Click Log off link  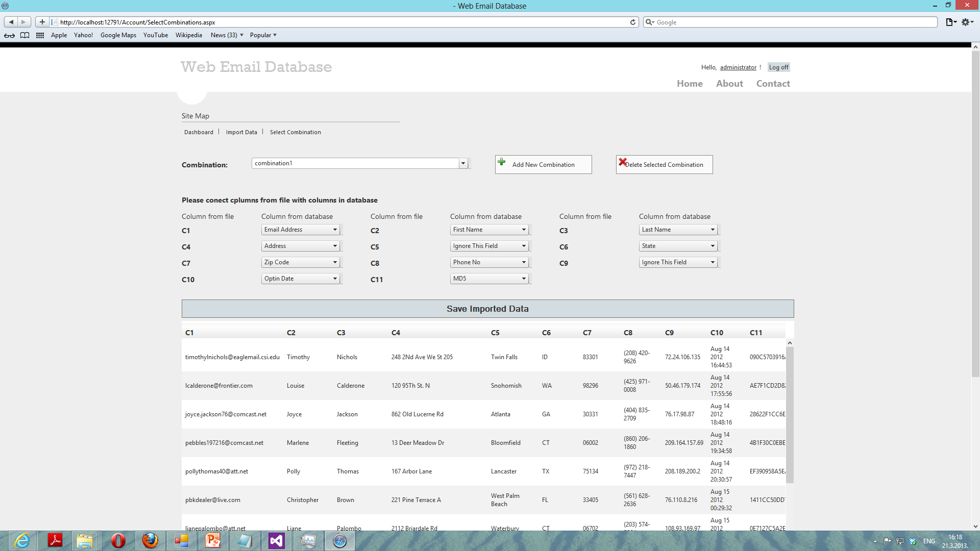(778, 67)
